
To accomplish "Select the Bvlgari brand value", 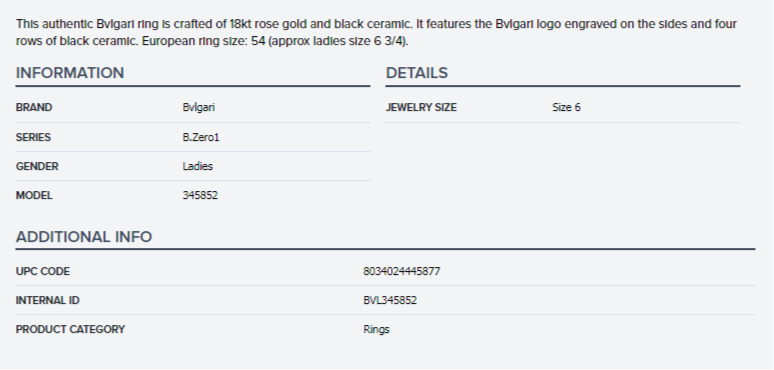I will [198, 108].
